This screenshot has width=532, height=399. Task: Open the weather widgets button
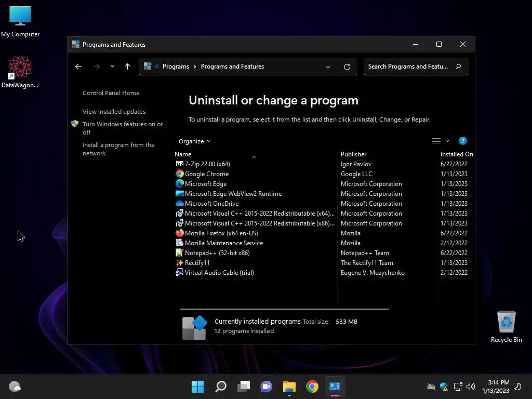point(15,387)
